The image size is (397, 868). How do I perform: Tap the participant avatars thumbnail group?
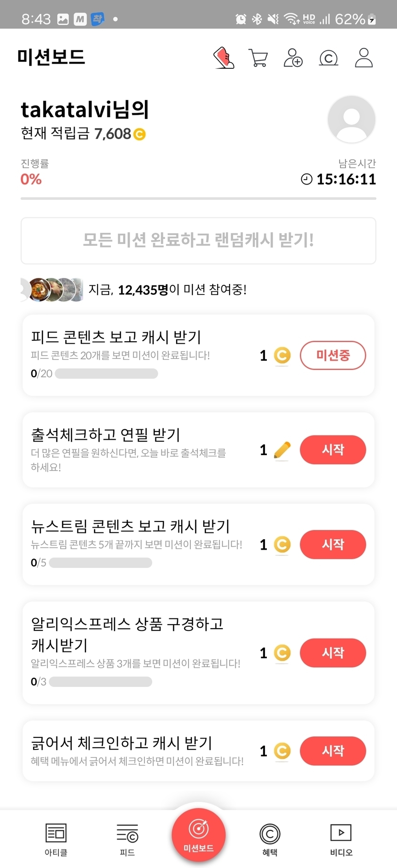pyautogui.click(x=52, y=290)
